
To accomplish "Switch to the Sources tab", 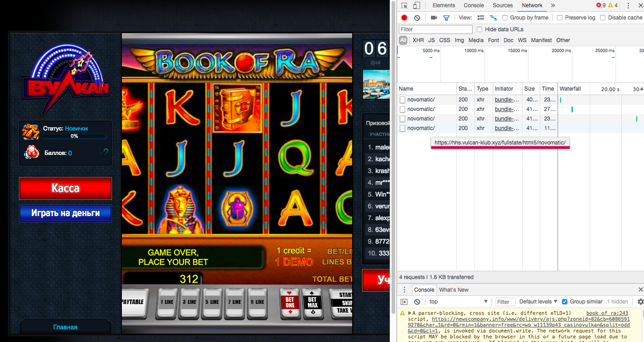I will pyautogui.click(x=503, y=5).
